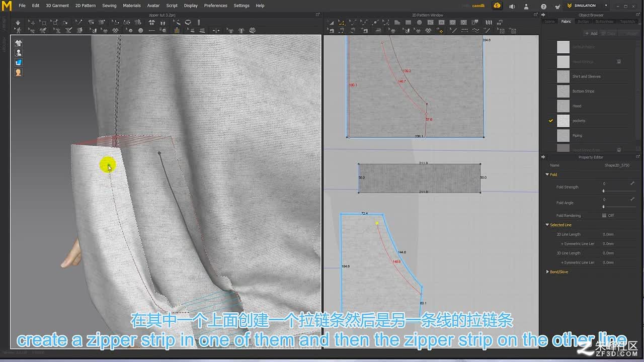Select the yellow Zipper tool icon
644x362 pixels.
(x=177, y=31)
